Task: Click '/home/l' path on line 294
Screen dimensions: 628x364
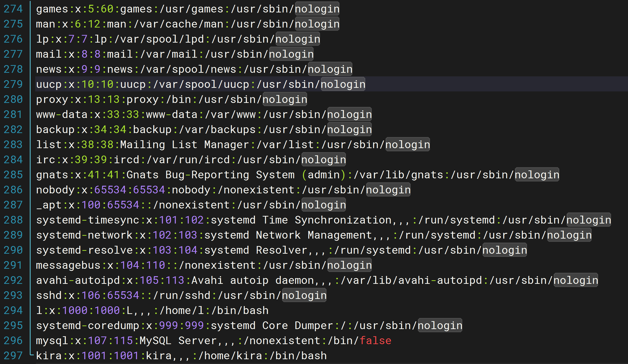Action: point(181,310)
